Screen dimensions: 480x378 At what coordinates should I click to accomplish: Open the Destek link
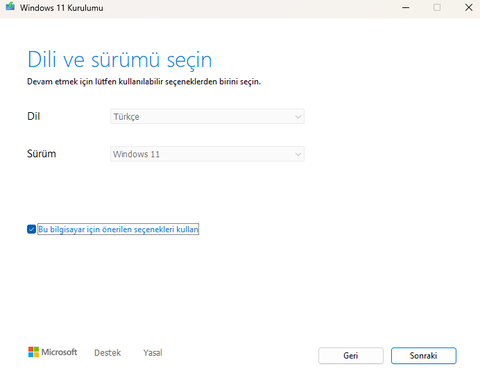click(107, 353)
